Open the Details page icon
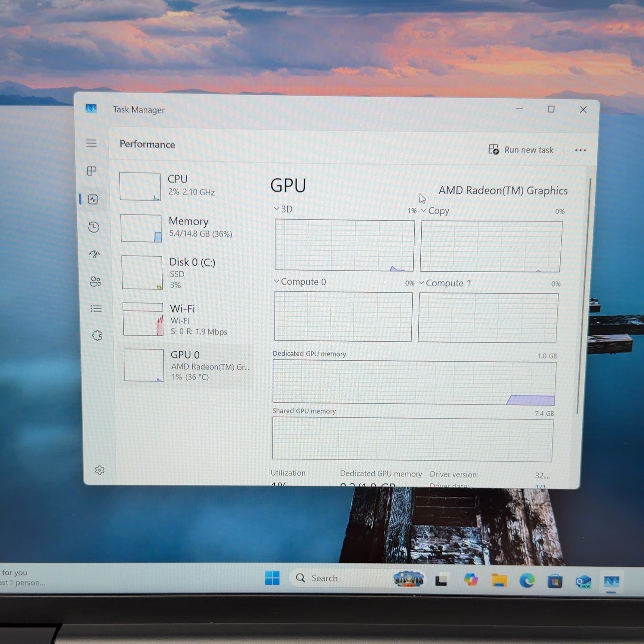Screen dimensions: 644x644 pyautogui.click(x=96, y=308)
